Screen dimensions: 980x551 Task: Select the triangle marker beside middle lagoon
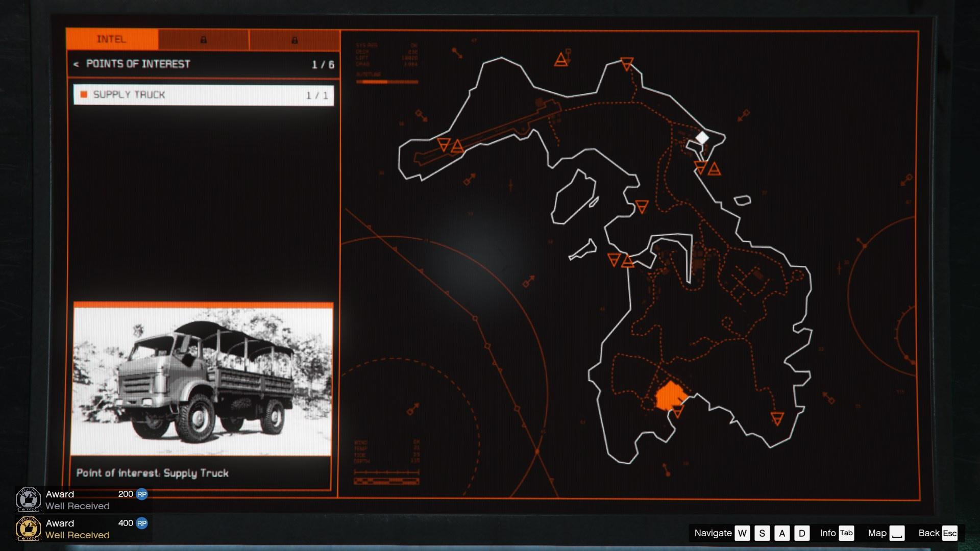tap(642, 207)
